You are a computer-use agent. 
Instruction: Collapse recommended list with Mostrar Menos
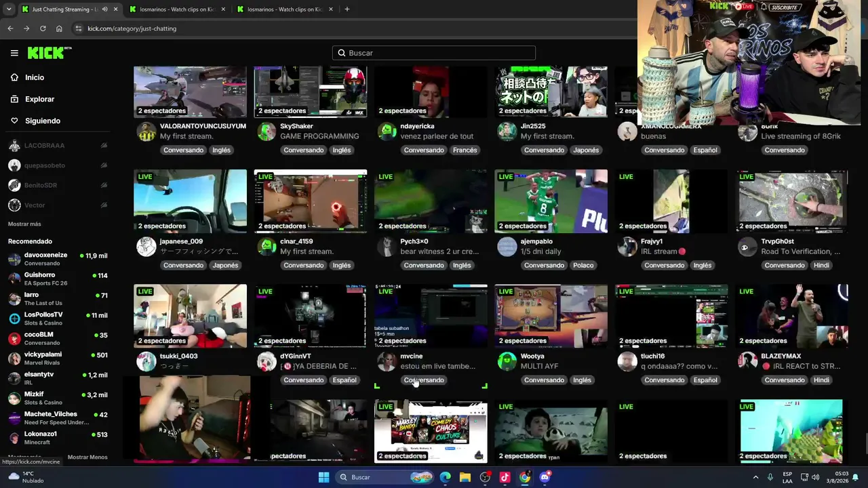[x=87, y=457]
